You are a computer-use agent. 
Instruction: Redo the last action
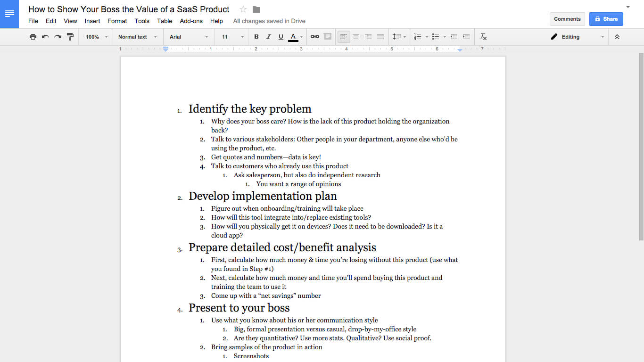click(x=58, y=37)
